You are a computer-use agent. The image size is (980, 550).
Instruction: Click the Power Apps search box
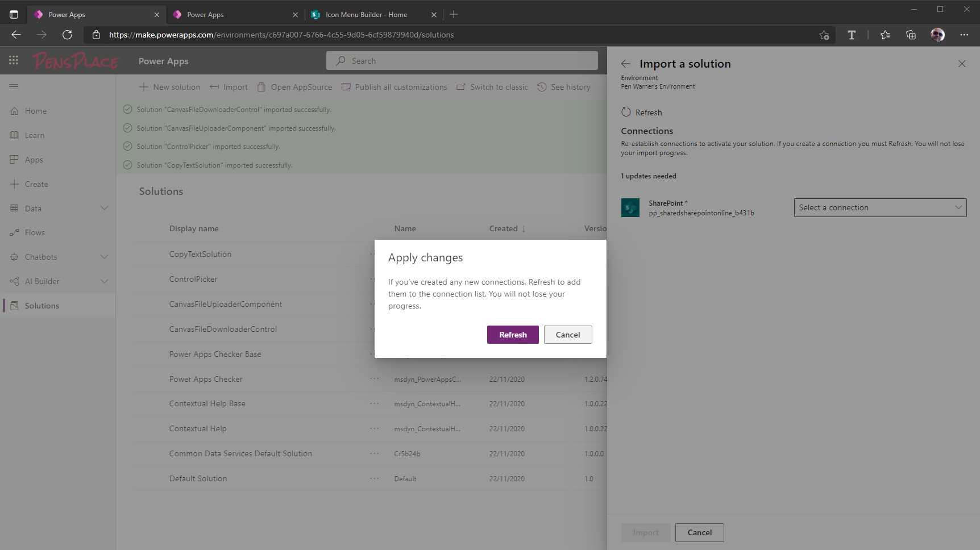click(462, 61)
